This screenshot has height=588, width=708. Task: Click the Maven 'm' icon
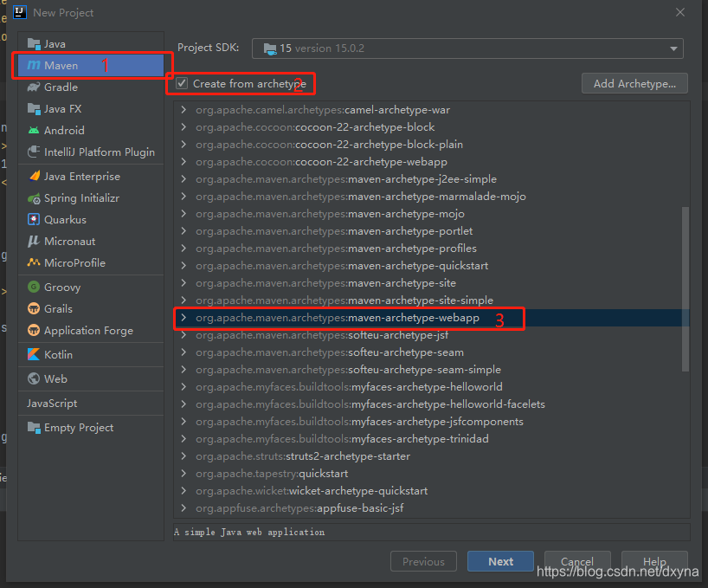pos(34,66)
